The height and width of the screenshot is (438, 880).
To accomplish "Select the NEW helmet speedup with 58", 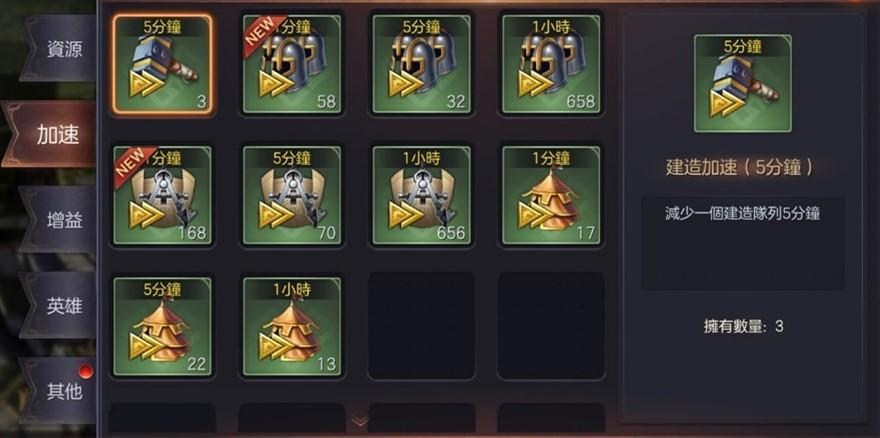I will tap(292, 65).
